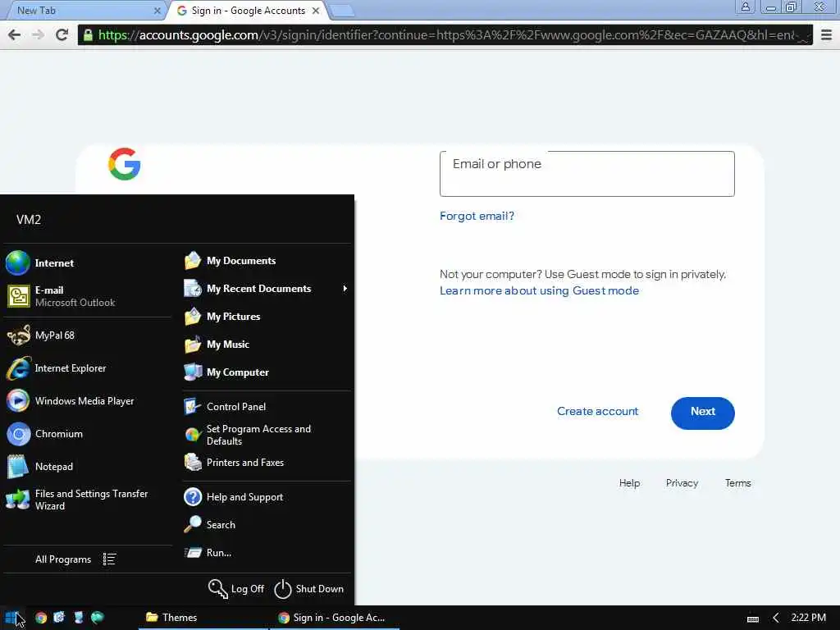Click the blue Next button
The image size is (840, 630).
702,413
